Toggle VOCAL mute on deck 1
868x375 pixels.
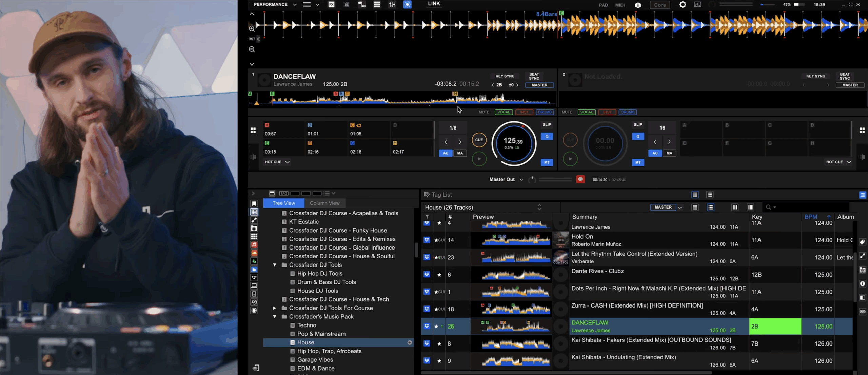(504, 112)
